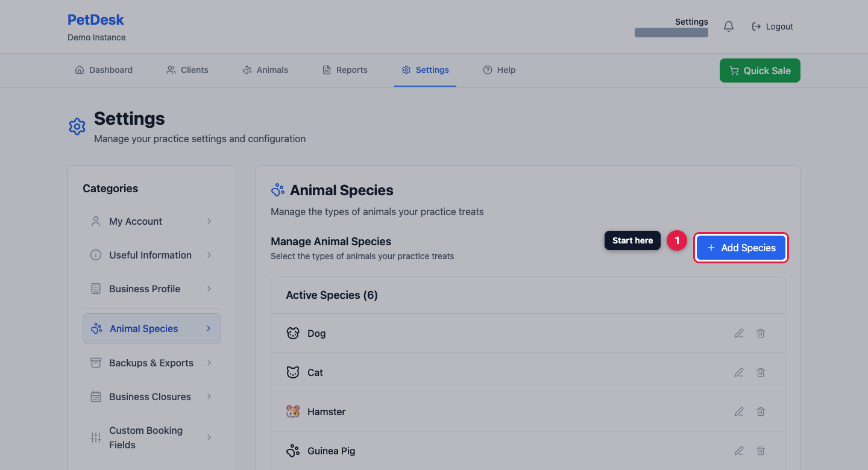The width and height of the screenshot is (868, 470).
Task: Select My Account category
Action: 152,221
